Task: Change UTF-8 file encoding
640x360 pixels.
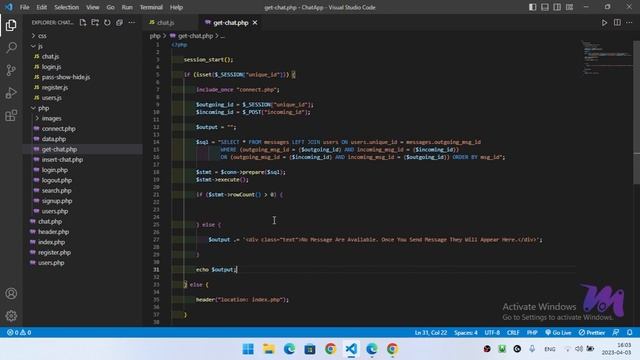Action: [492, 333]
